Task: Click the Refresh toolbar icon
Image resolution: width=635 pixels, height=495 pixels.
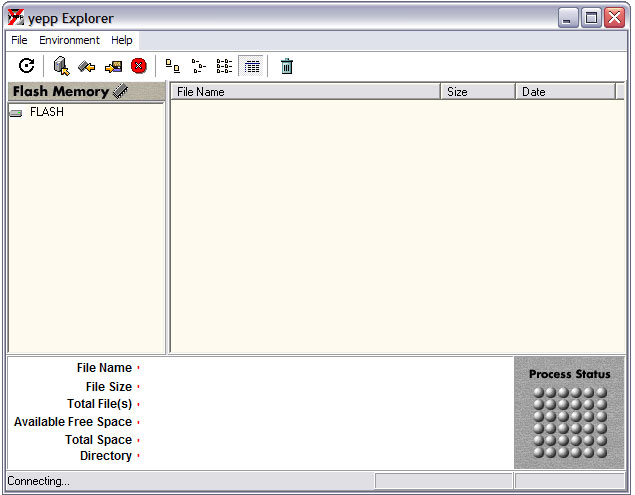Action: (27, 66)
